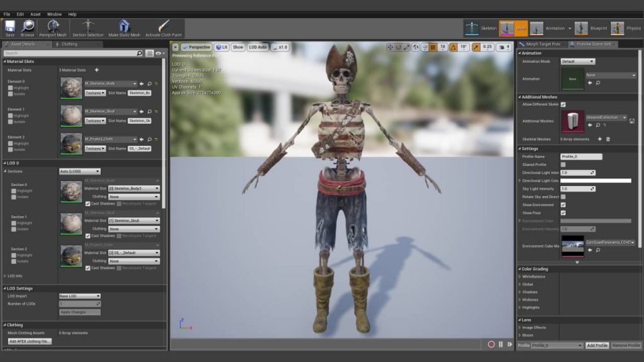Select the rotate gizmo in the viewport toolbar
Screen dimensions: 644x362
pos(398,47)
